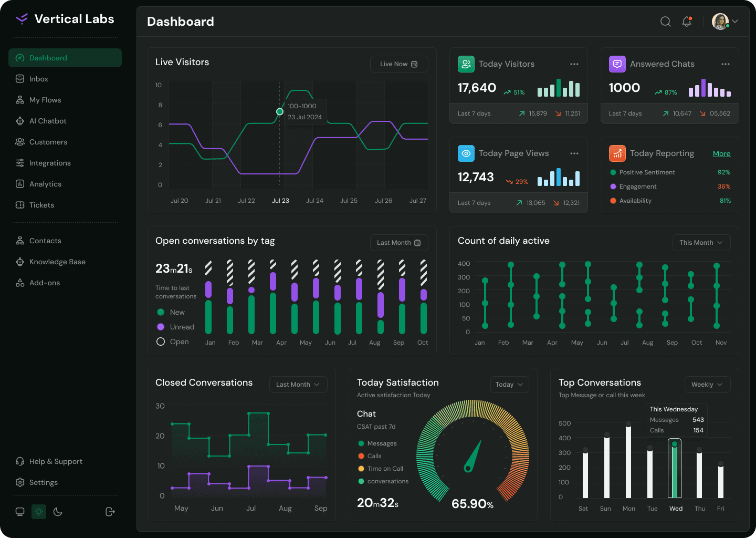The width and height of the screenshot is (756, 538).
Task: Click the Help & Support label
Action: [56, 461]
